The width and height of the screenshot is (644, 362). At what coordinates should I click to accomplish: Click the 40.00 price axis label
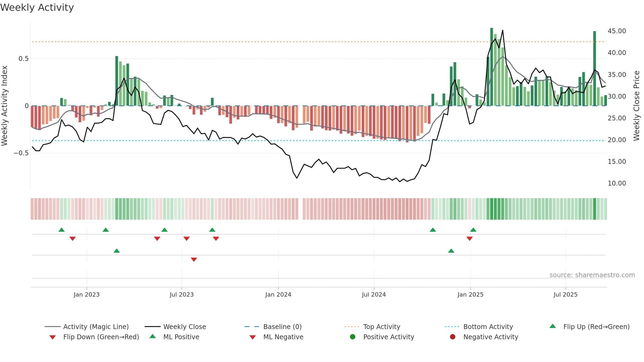point(617,53)
